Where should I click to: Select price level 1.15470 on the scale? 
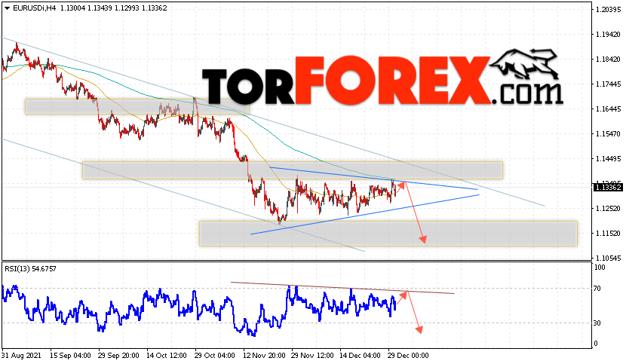pos(608,133)
